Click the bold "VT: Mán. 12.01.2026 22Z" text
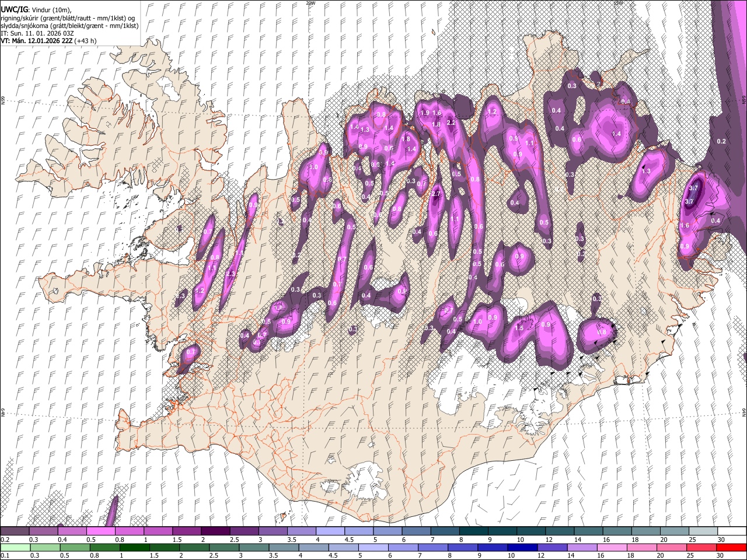The width and height of the screenshot is (747, 560). pos(36,41)
